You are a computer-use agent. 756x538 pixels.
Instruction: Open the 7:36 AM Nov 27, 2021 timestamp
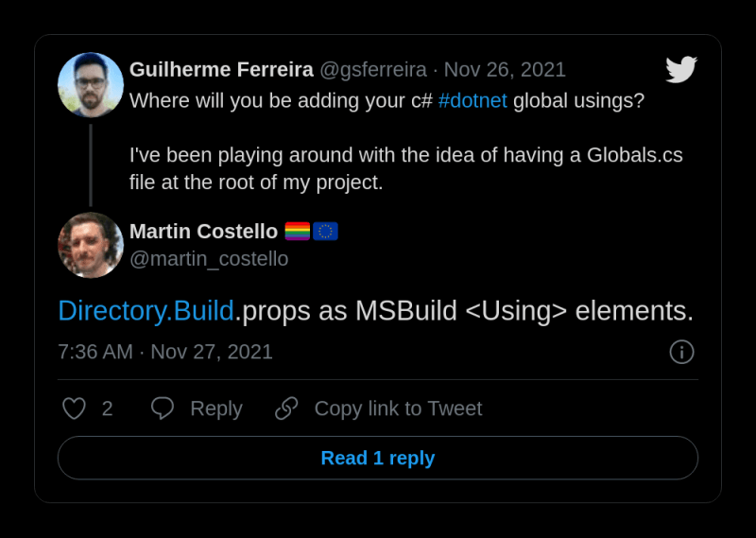pyautogui.click(x=165, y=352)
